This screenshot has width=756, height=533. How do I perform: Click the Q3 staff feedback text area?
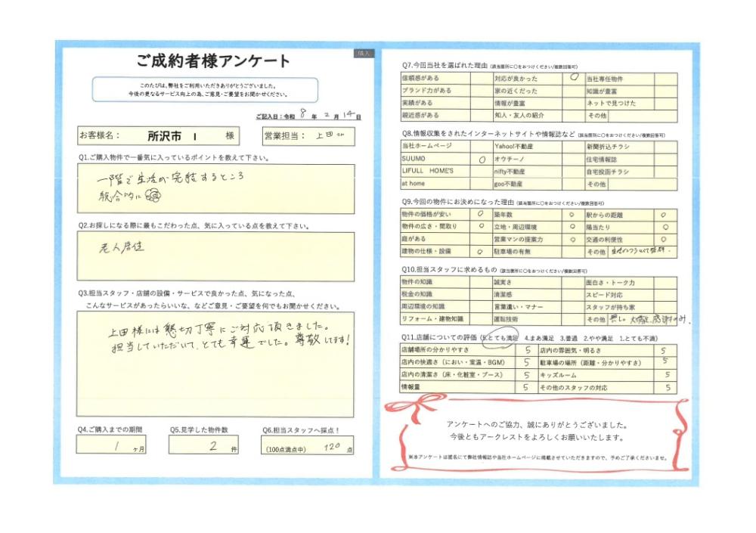pos(215,364)
